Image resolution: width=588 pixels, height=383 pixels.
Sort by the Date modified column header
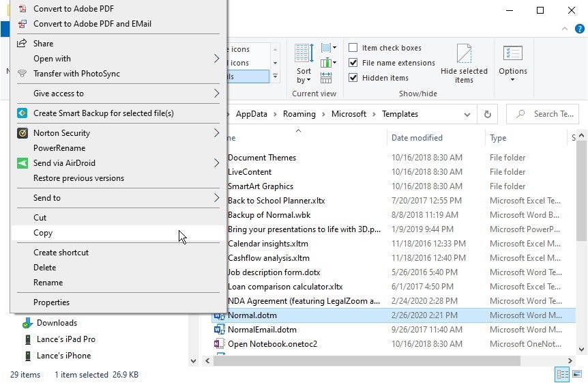pos(417,138)
